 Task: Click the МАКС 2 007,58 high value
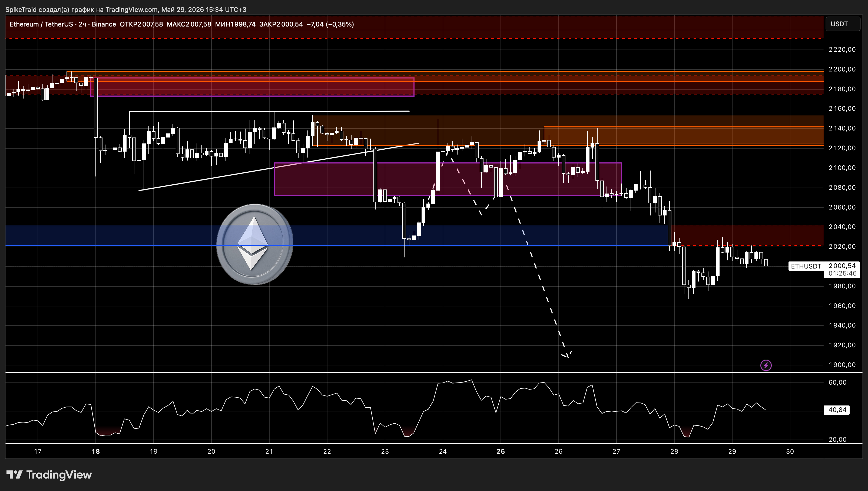coord(189,24)
